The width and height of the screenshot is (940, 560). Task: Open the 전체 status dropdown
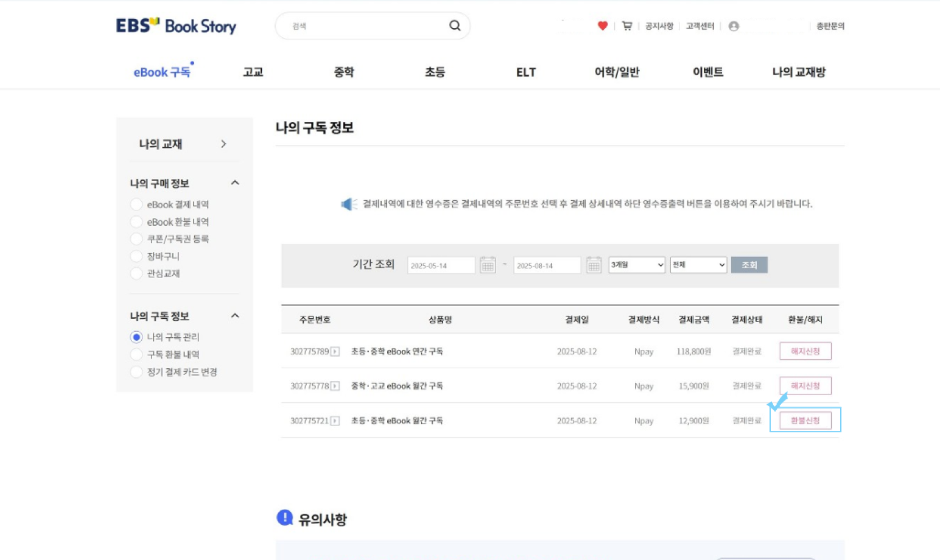click(x=698, y=265)
